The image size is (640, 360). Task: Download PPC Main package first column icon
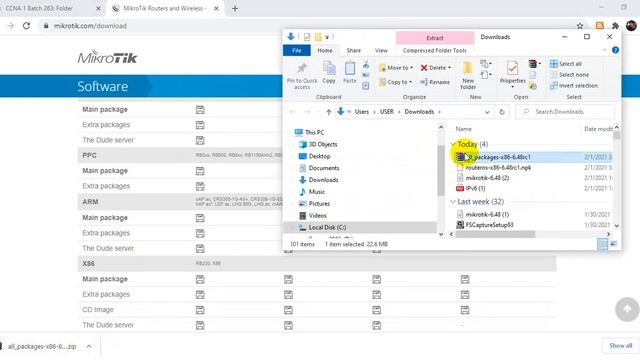coord(200,171)
